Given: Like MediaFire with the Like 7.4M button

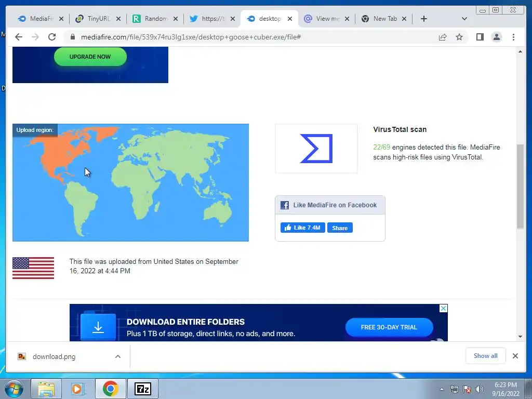Looking at the screenshot, I should coord(303,228).
